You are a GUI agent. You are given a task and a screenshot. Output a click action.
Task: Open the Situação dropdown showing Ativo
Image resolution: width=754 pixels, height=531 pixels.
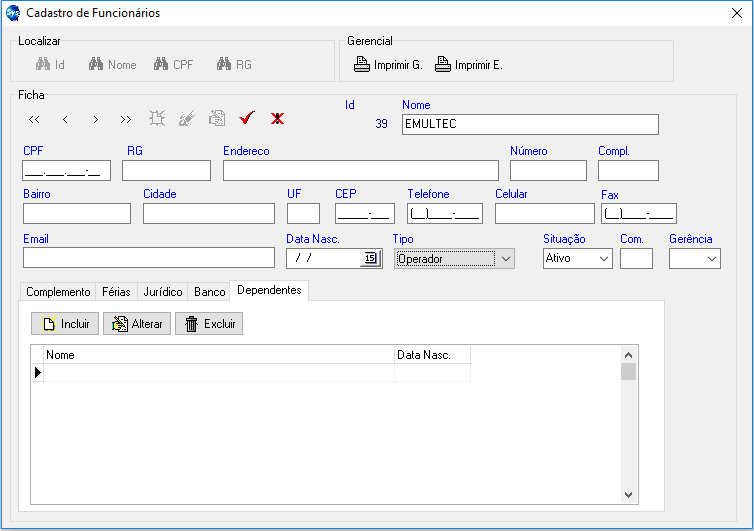point(604,258)
